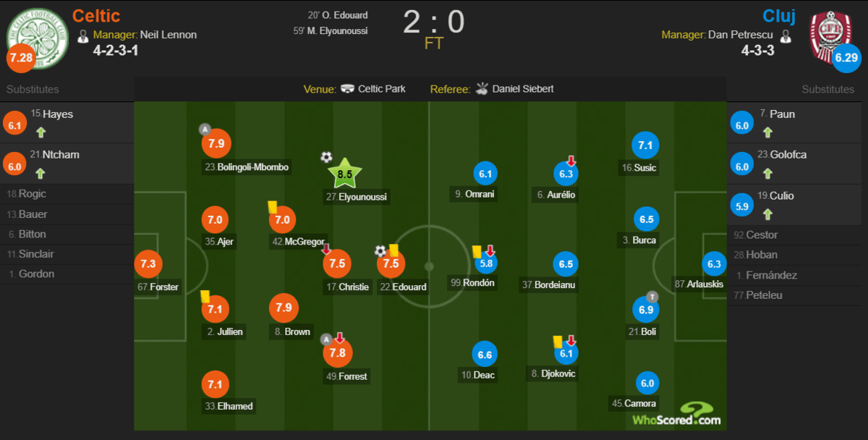Screen dimensions: 868x440
Task: Open Arlauskis's 6.3 rating circle
Action: coord(714,264)
